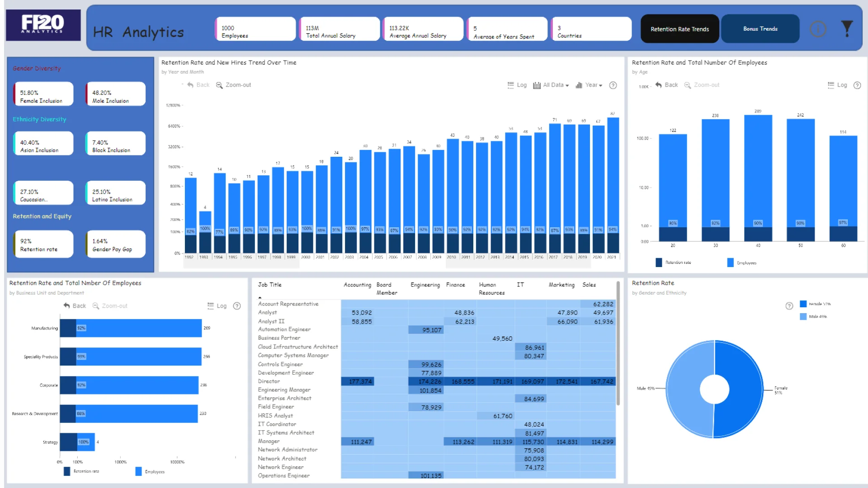
Task: Click the Network Administrator row label
Action: click(288, 450)
